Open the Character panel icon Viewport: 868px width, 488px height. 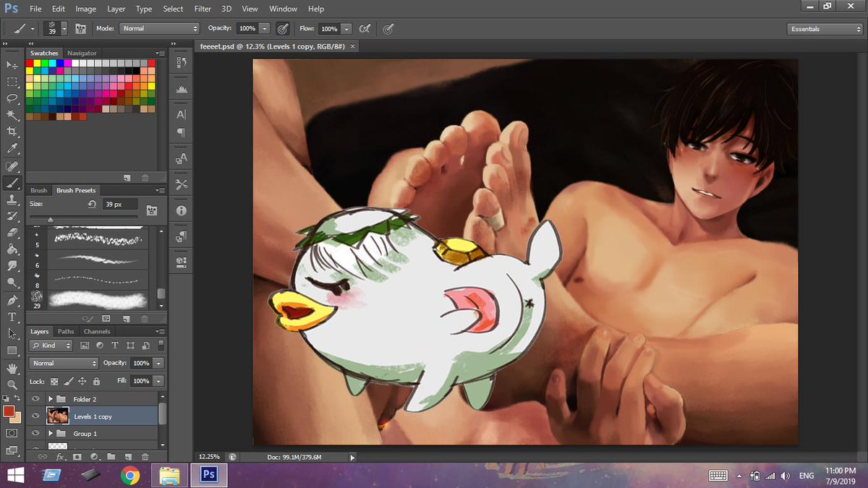click(181, 114)
